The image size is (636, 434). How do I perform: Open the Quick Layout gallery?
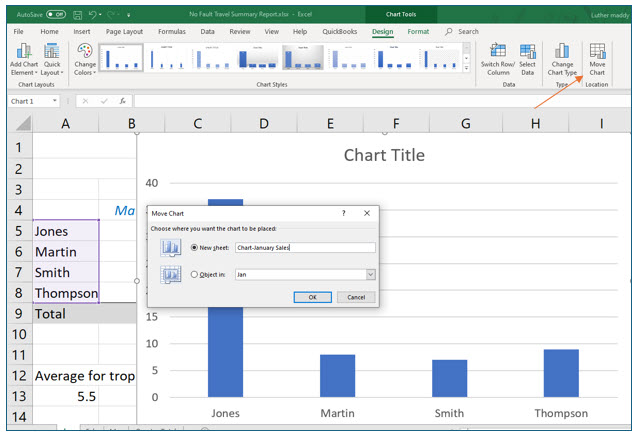pyautogui.click(x=52, y=59)
